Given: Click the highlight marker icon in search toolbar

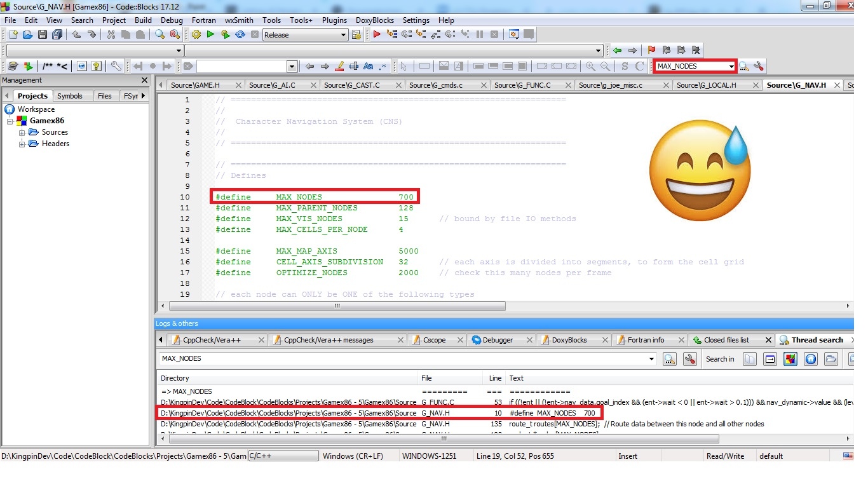Looking at the screenshot, I should [x=339, y=66].
